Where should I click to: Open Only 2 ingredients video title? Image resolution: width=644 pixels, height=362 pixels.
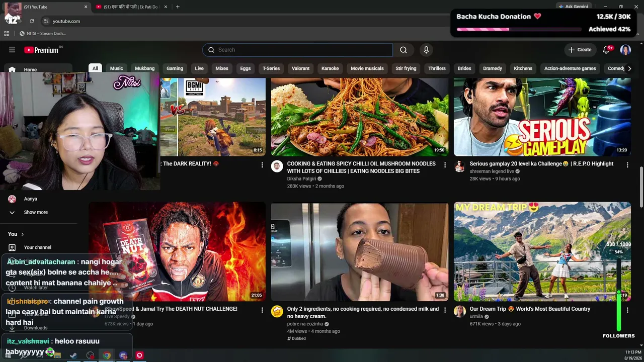pyautogui.click(x=363, y=313)
